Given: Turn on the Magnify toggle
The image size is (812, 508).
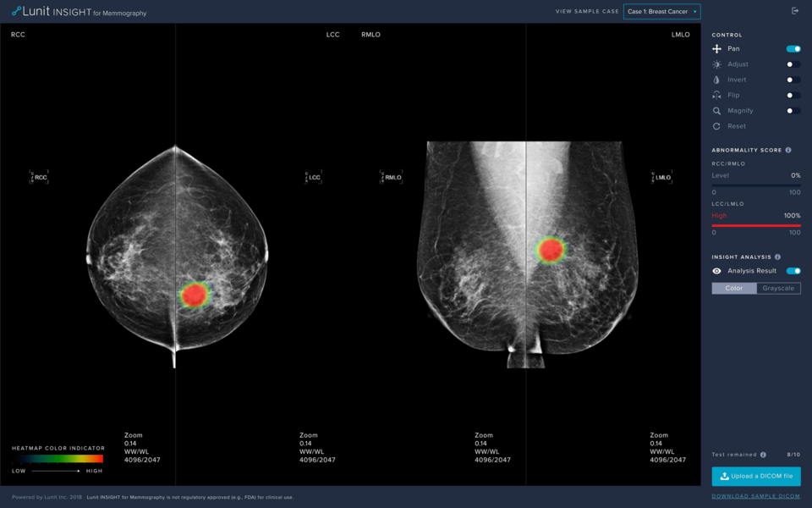Looking at the screenshot, I should coord(793,111).
